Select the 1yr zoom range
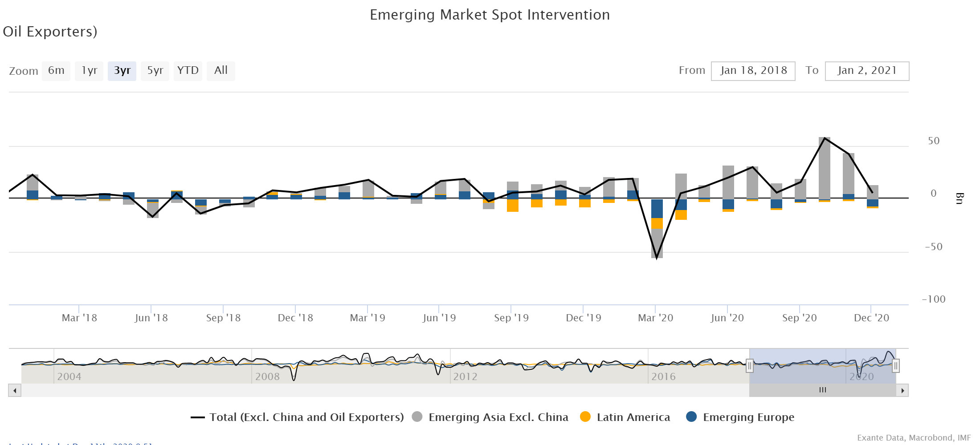The image size is (980, 445). pos(89,70)
